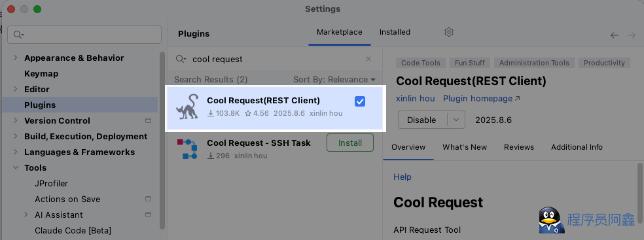This screenshot has height=240, width=644.
Task: Expand the Version Control node
Action: [16, 120]
